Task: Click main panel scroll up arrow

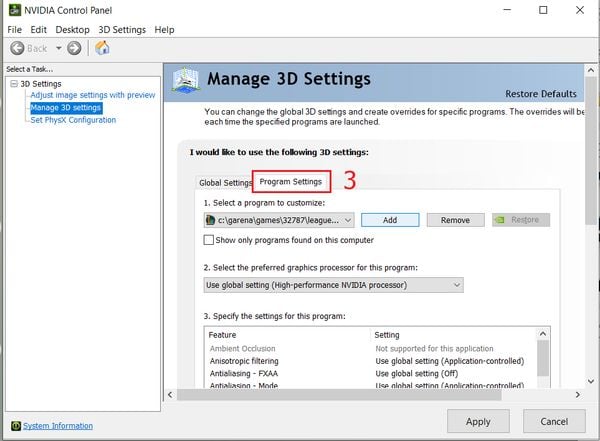Action: 591,70
